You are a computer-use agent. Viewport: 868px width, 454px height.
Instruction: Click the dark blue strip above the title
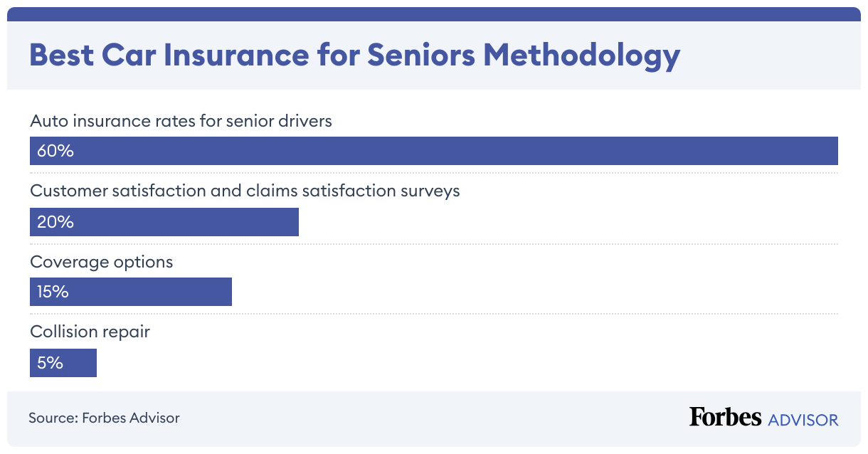pos(434,14)
